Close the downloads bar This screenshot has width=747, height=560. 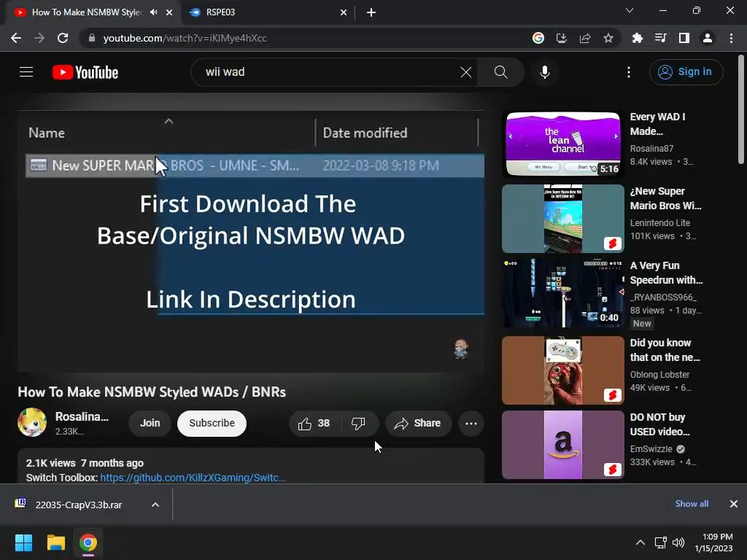point(734,504)
